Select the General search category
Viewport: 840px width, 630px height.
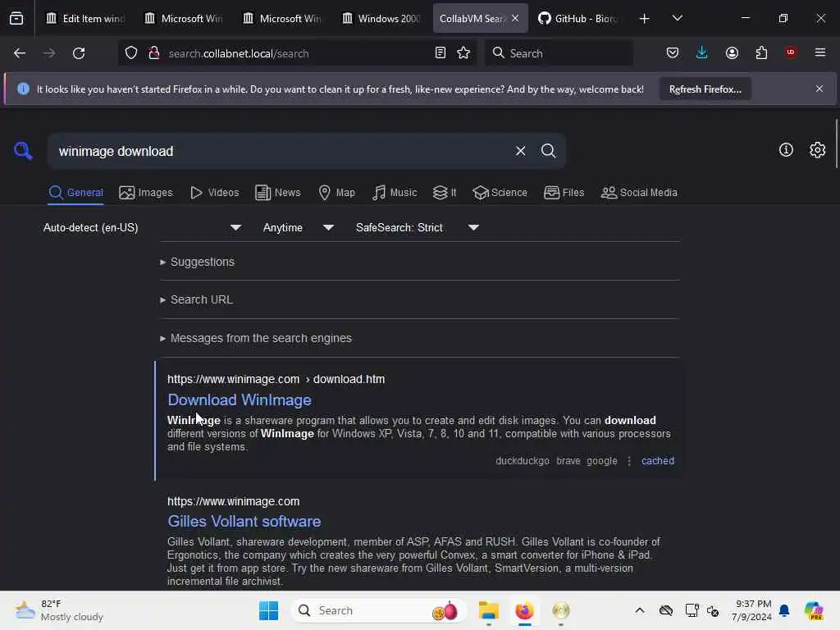(75, 193)
